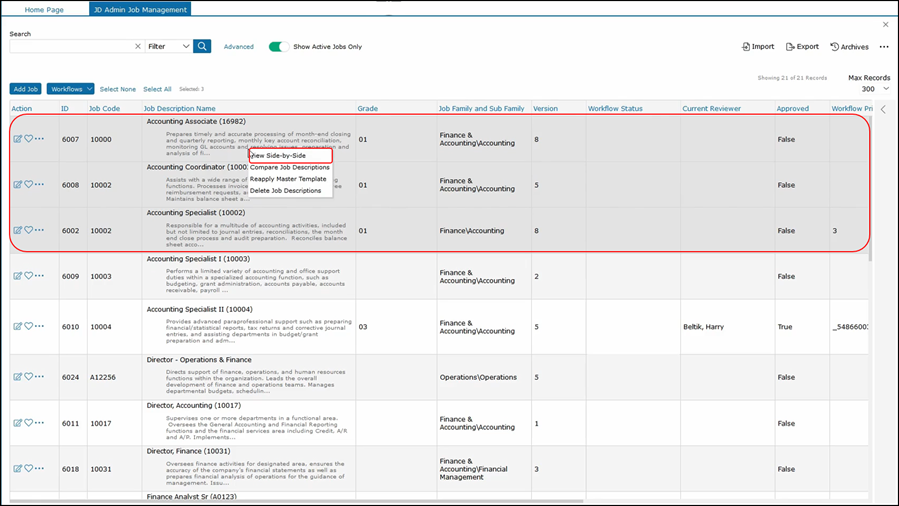
Task: Switch to the Home Page tab
Action: pos(43,9)
